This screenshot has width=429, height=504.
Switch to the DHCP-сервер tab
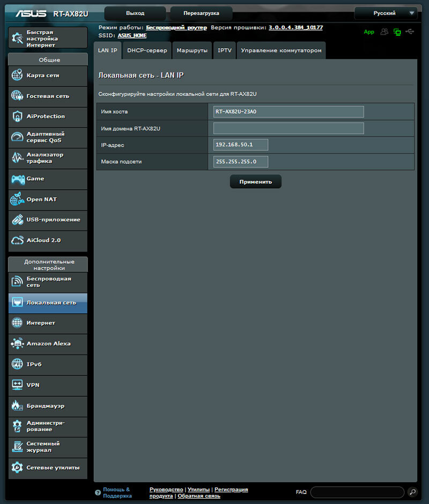pos(147,50)
